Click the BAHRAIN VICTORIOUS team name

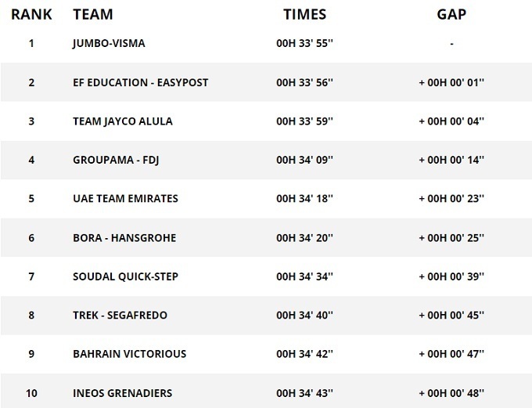pos(129,353)
